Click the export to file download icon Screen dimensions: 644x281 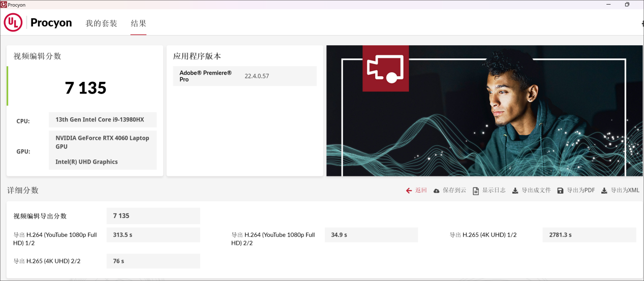coord(515,191)
